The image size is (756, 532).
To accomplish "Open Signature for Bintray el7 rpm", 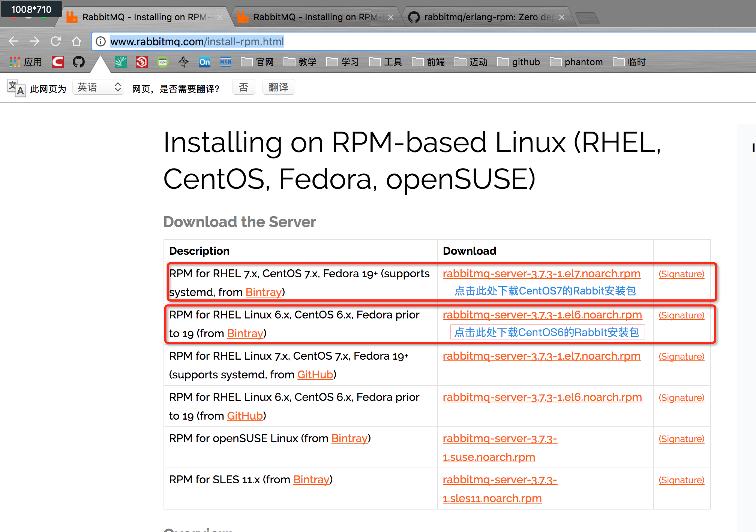I will (681, 274).
